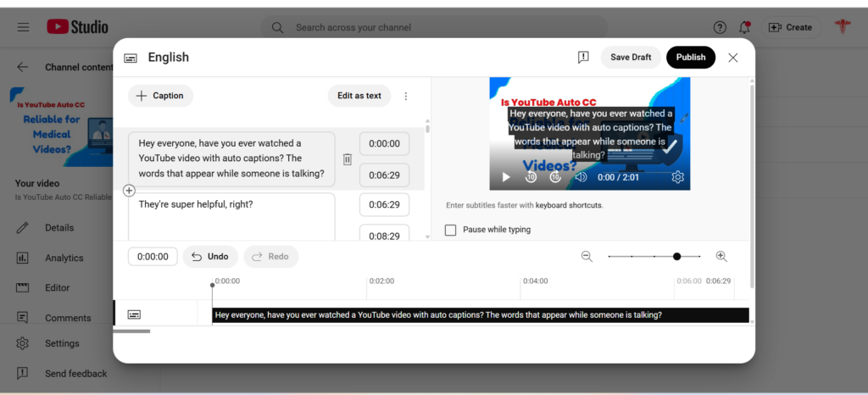Open Editor in the sidebar

(x=58, y=287)
